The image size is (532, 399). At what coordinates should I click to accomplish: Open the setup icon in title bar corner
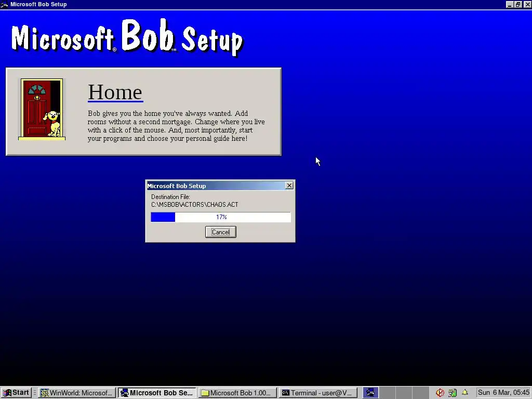coord(4,4)
